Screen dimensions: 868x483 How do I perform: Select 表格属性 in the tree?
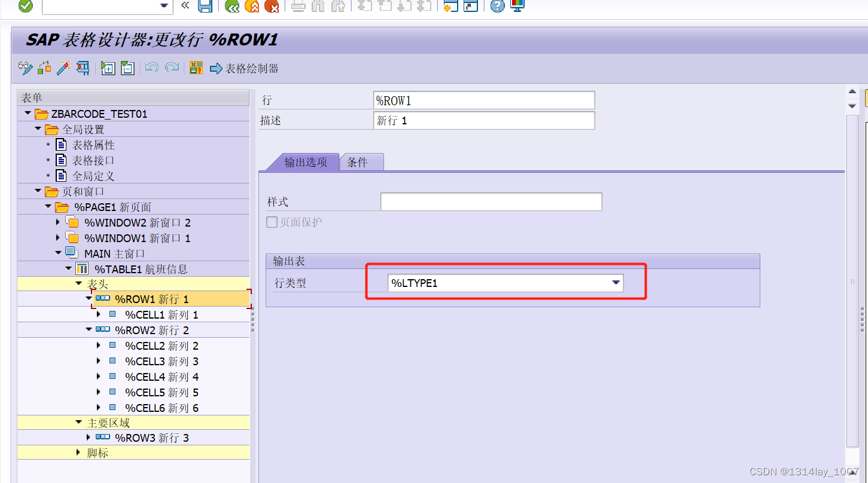[x=93, y=145]
